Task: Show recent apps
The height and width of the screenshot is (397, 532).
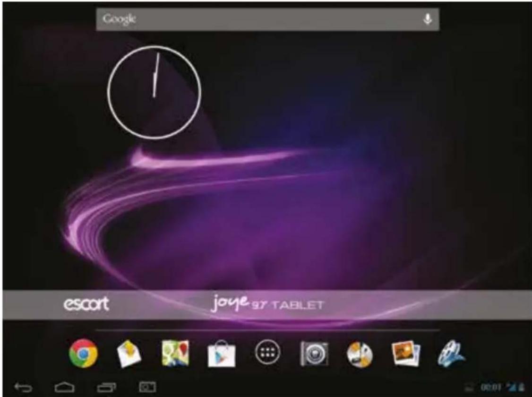Action: (x=106, y=387)
